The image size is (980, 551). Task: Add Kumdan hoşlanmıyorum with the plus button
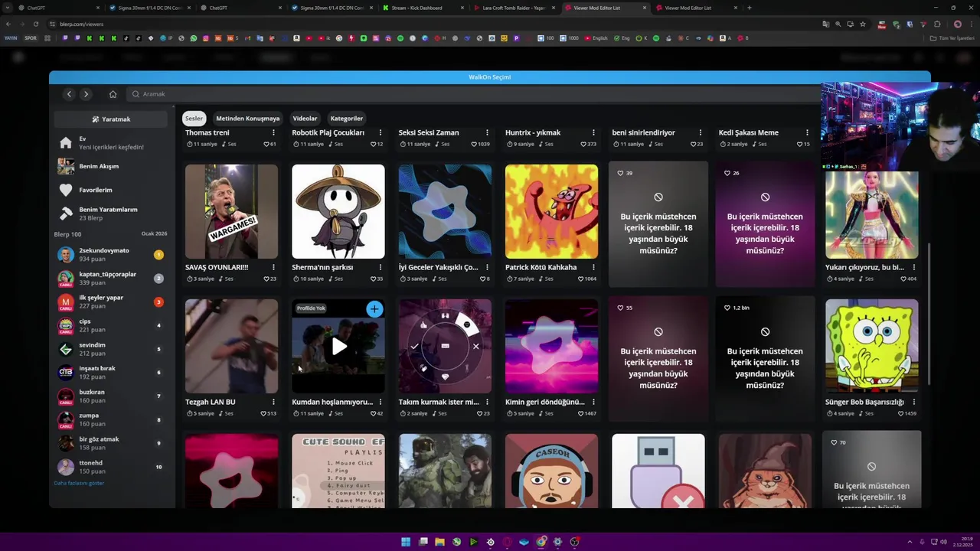374,308
